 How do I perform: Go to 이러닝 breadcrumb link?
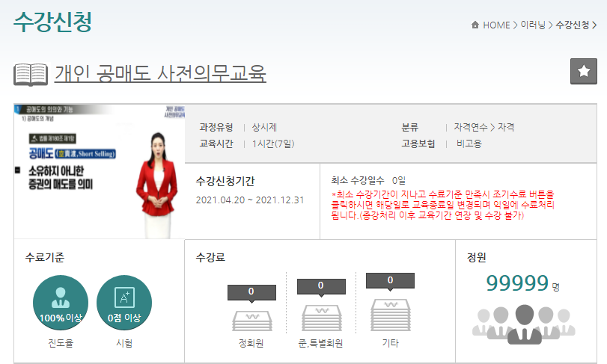click(533, 25)
